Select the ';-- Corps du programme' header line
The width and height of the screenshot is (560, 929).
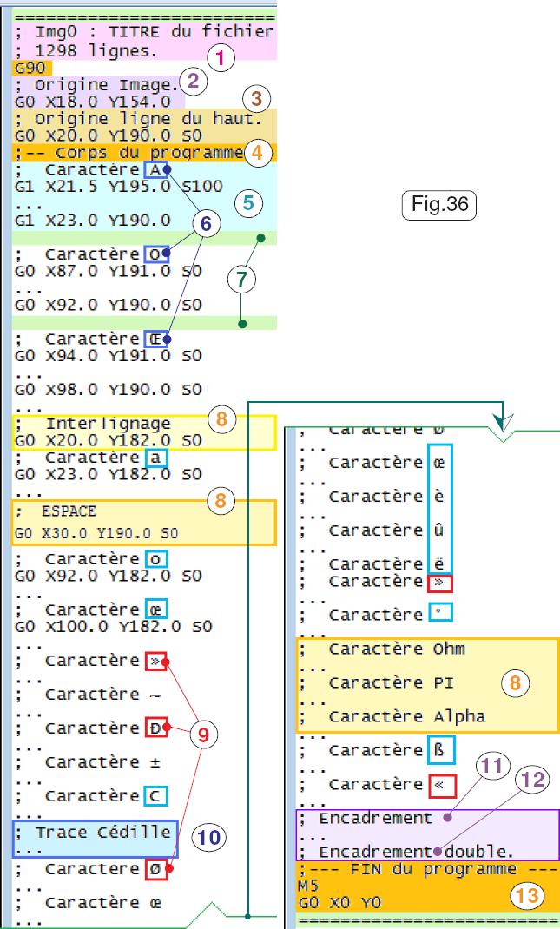129,152
